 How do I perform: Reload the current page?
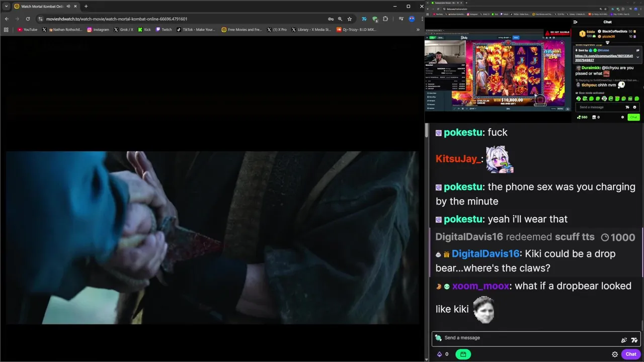coord(27,19)
